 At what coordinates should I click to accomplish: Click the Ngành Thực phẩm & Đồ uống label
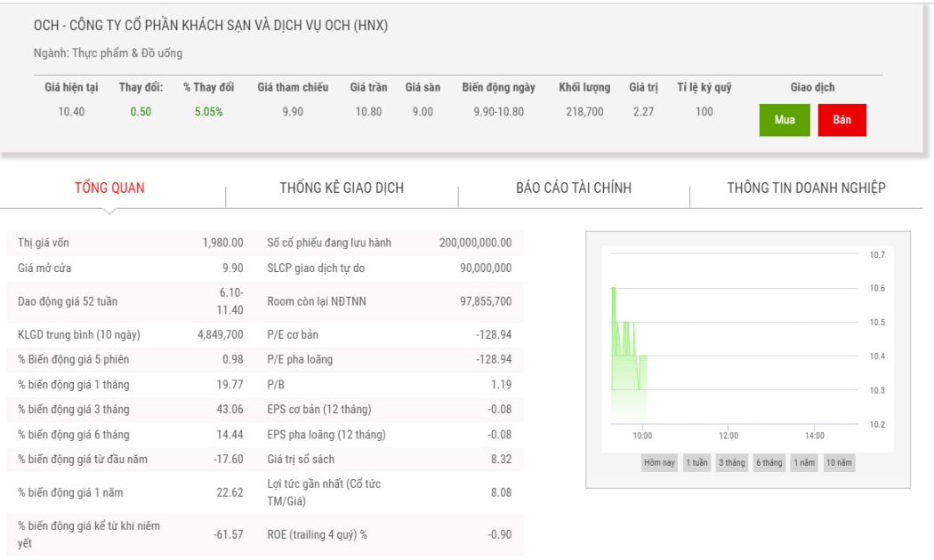click(108, 53)
